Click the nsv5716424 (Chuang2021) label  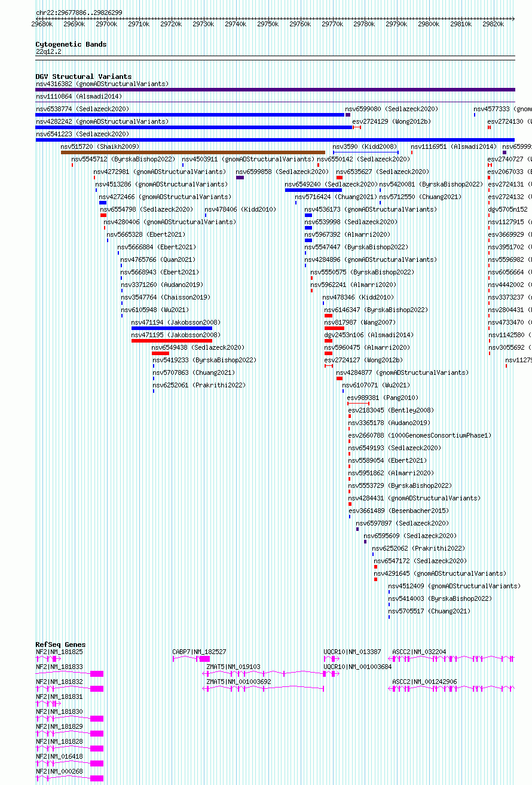pyautogui.click(x=336, y=197)
